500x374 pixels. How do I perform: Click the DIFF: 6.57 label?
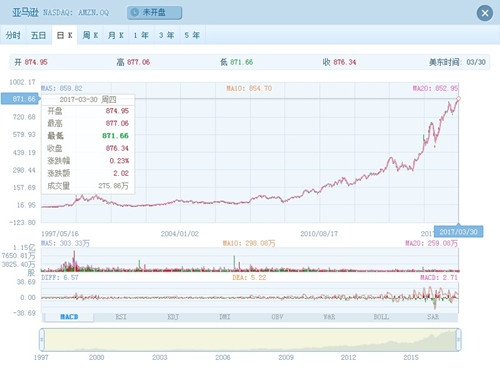[x=60, y=277]
